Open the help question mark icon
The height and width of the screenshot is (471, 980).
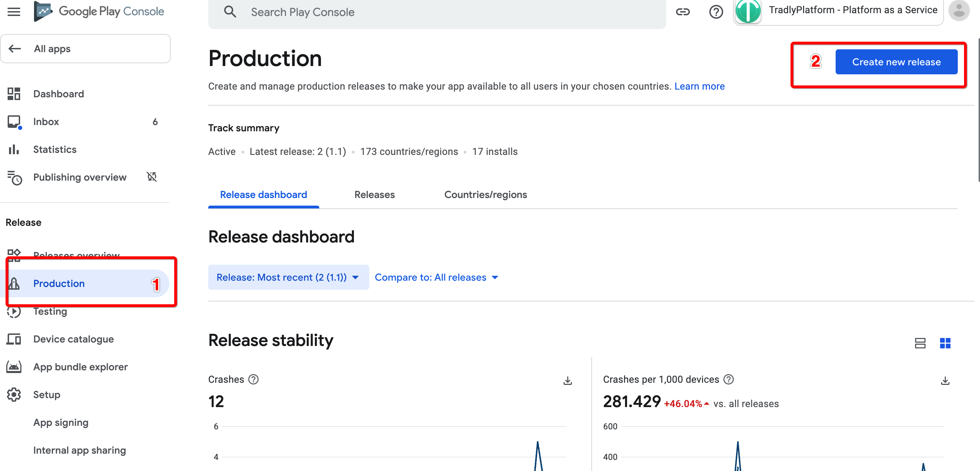716,12
